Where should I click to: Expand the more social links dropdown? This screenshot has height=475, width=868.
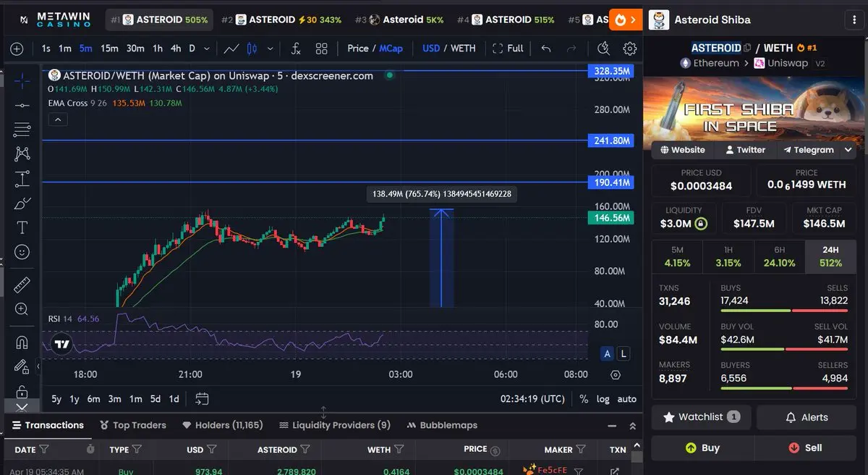(848, 150)
